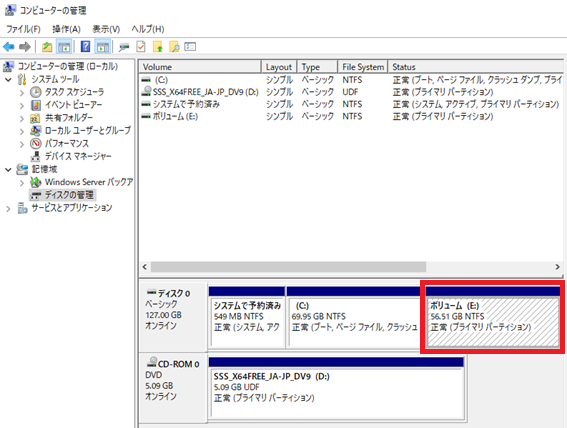Screen dimensions: 567x428
Task: Click the Rescan disks toolbar icon
Action: (x=124, y=47)
